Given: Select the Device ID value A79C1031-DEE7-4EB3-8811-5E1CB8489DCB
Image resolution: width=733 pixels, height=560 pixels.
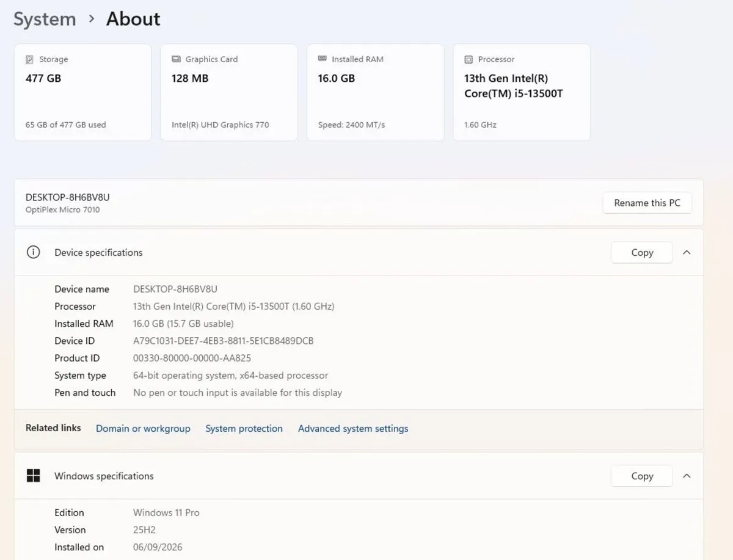Looking at the screenshot, I should click(x=224, y=341).
